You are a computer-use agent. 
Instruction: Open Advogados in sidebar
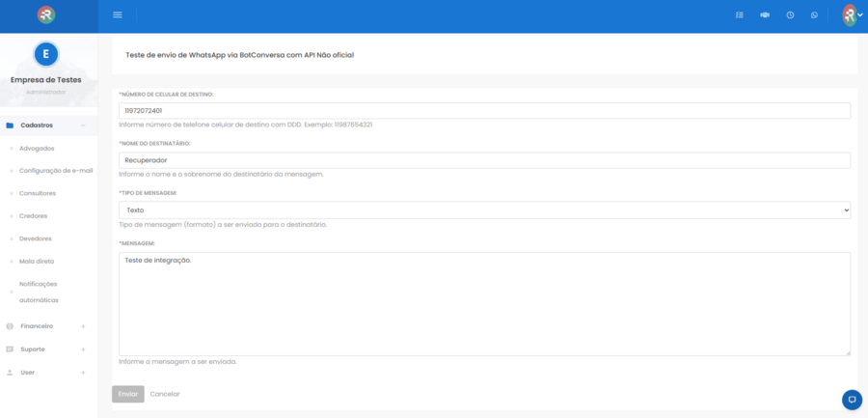37,149
